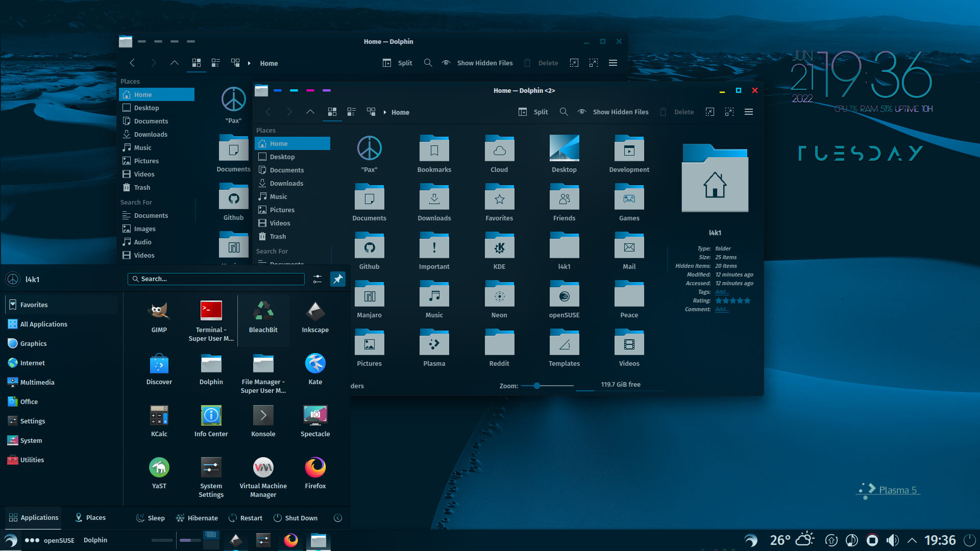Select the Multimedia category in launcher
This screenshot has width=980, height=551.
(x=61, y=382)
